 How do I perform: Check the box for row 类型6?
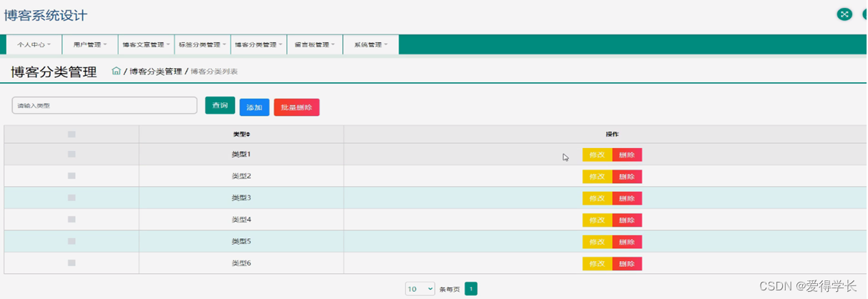click(71, 263)
